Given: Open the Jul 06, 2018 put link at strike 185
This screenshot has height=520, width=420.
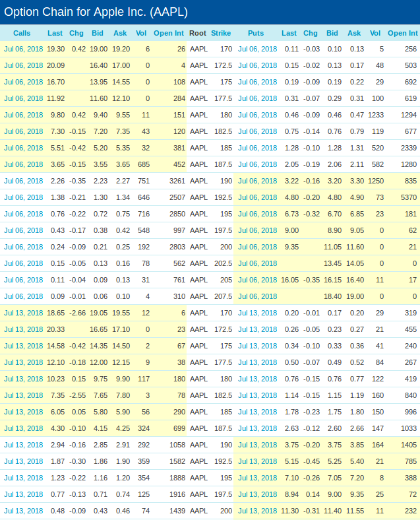Looking at the screenshot, I should [257, 148].
